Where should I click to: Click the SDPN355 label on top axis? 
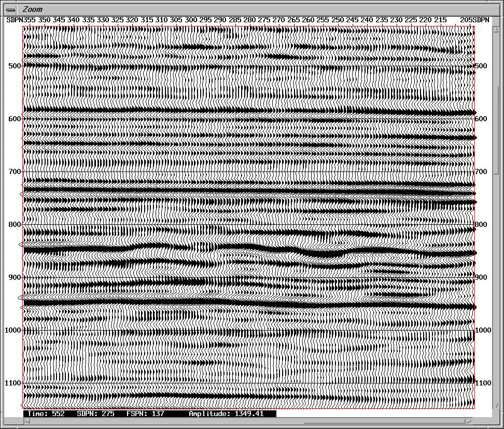(20, 20)
